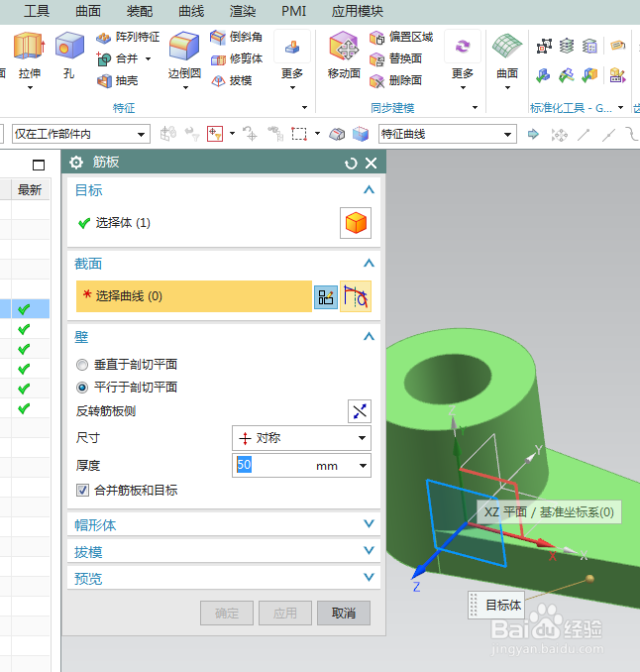Click 反转筋板侧 reverse direction icon
640x672 pixels.
pyautogui.click(x=359, y=411)
